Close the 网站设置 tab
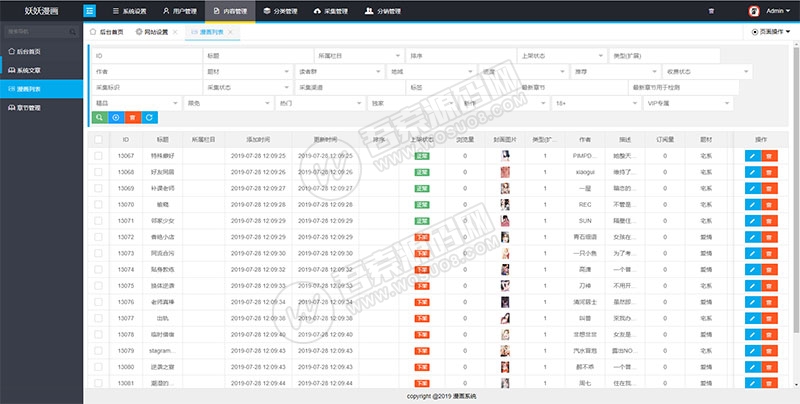 coord(176,32)
